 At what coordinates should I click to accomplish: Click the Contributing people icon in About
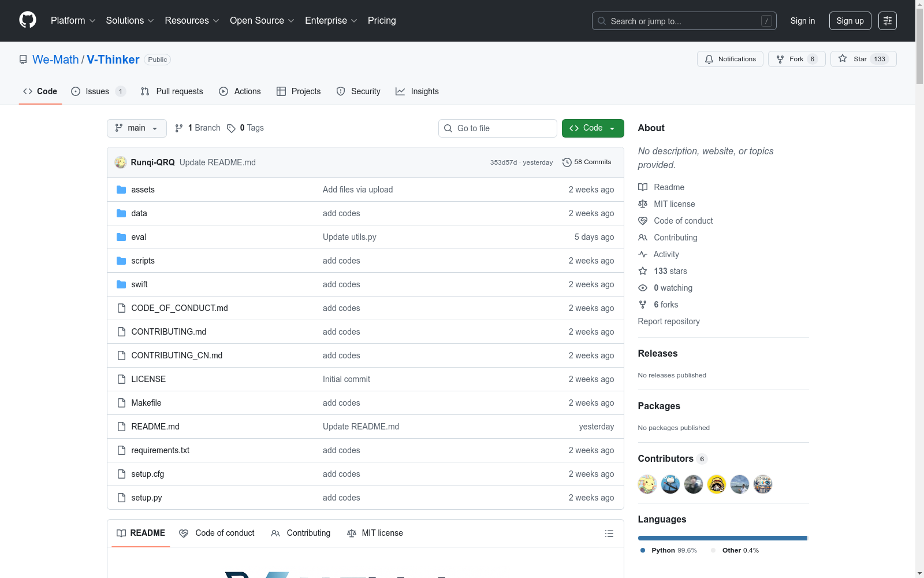coord(643,238)
